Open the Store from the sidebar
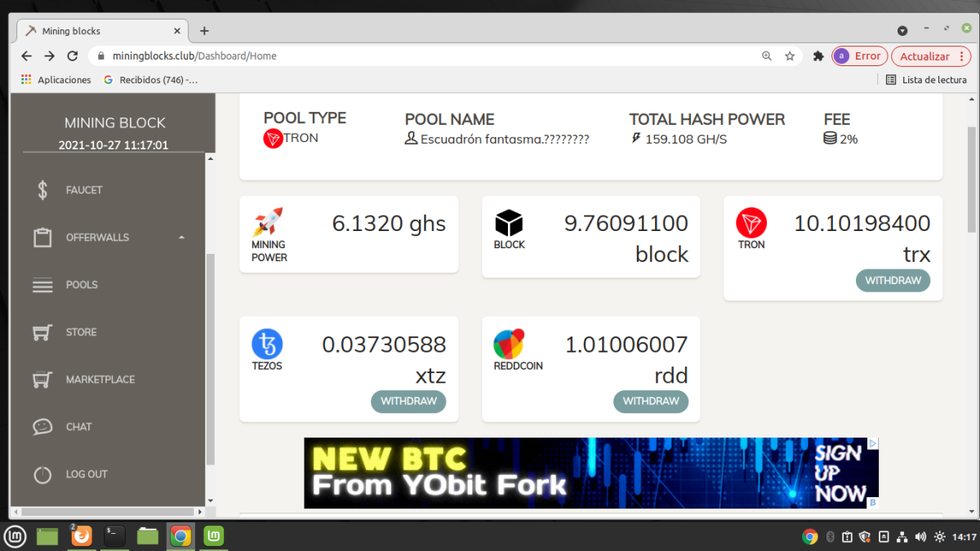The width and height of the screenshot is (980, 551). [x=81, y=332]
